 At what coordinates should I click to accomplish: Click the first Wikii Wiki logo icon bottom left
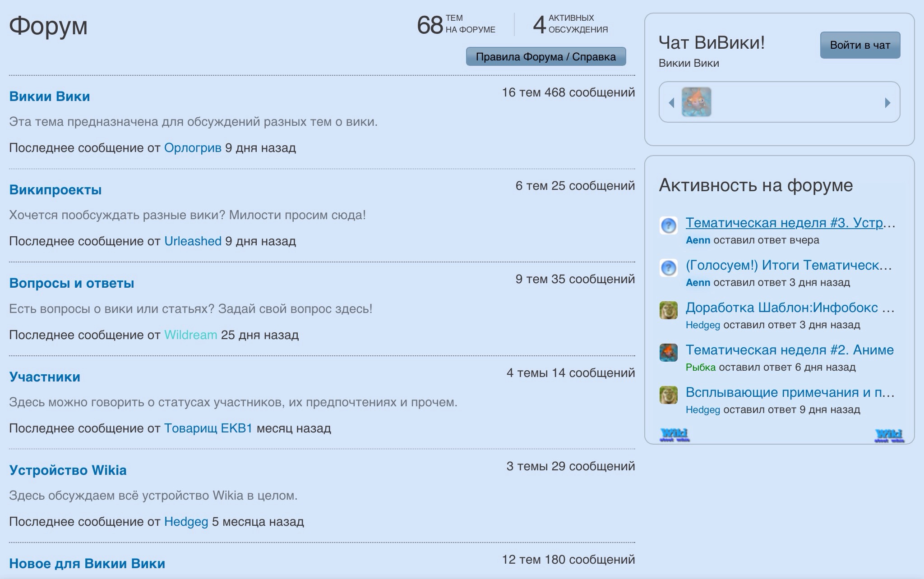point(674,434)
